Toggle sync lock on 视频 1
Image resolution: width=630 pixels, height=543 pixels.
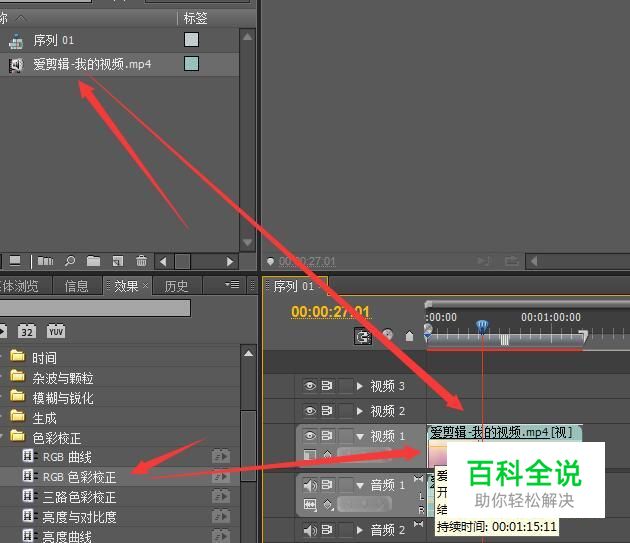pyautogui.click(x=327, y=435)
